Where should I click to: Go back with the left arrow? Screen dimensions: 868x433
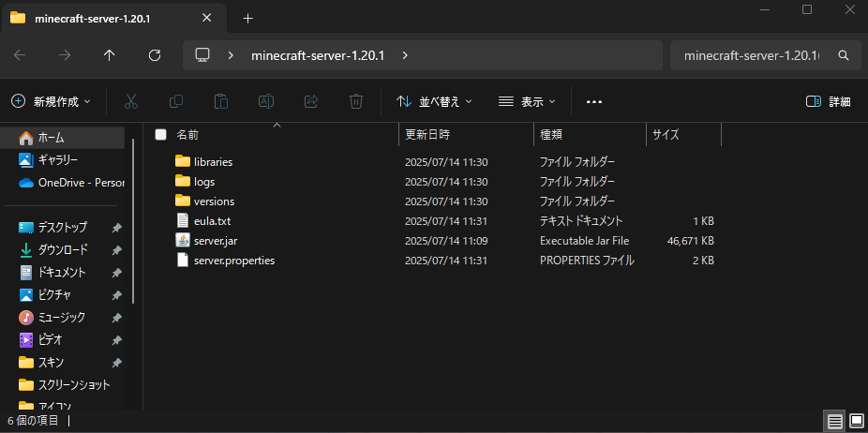point(20,54)
